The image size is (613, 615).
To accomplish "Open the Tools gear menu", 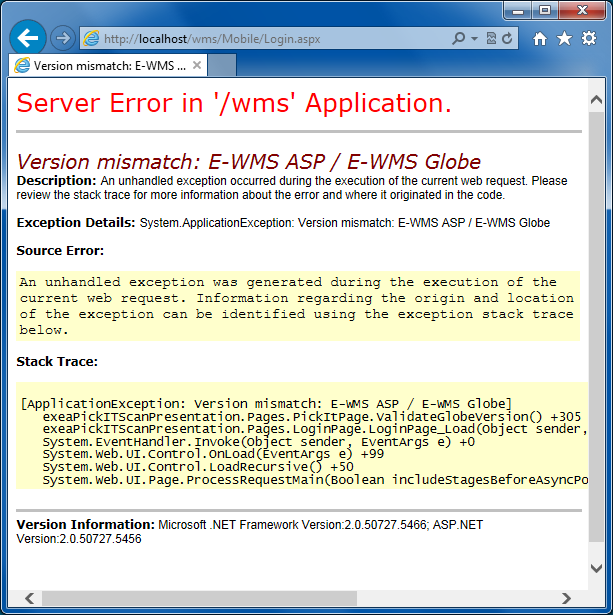I will 588,39.
